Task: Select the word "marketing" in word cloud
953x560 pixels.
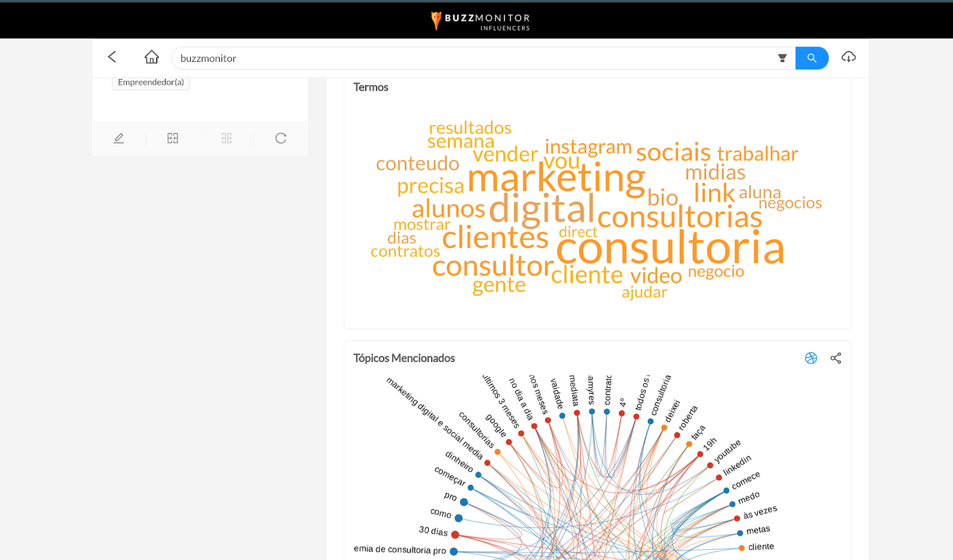Action: [x=556, y=178]
